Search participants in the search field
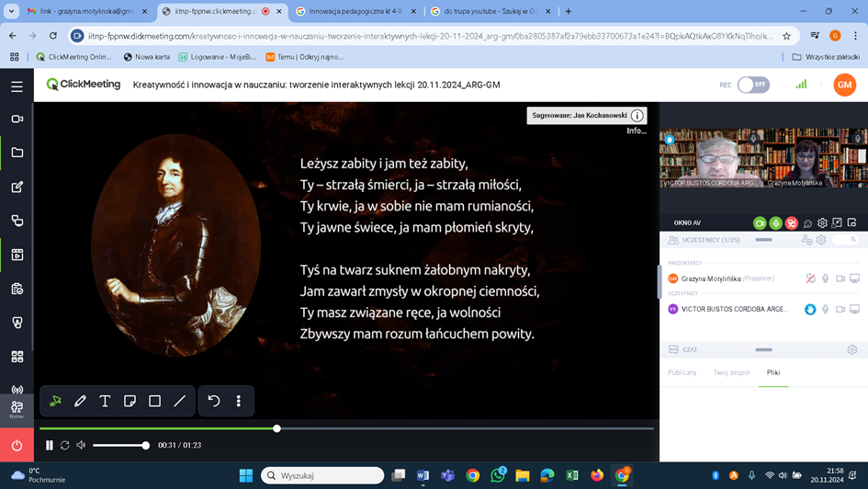The image size is (868, 489). (x=845, y=240)
